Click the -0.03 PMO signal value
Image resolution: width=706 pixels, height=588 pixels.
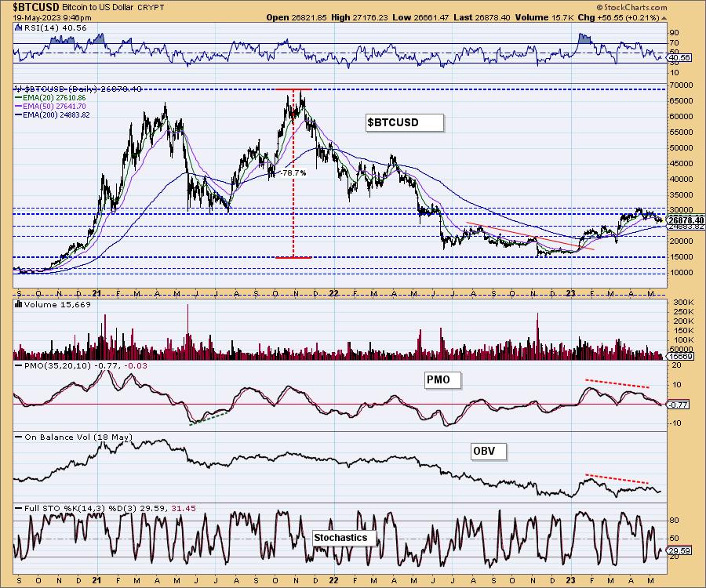[x=136, y=366]
